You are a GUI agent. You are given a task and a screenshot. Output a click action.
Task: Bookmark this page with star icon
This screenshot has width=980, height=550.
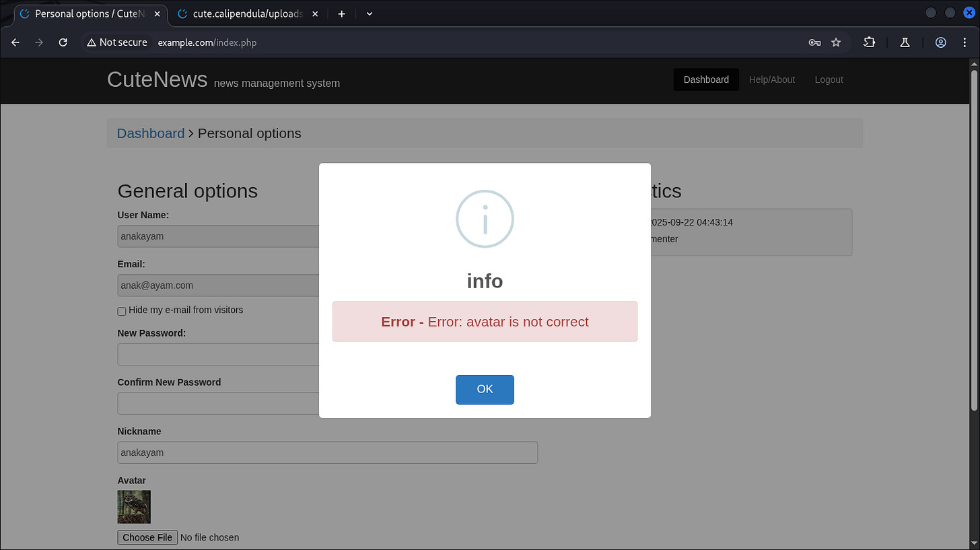[836, 42]
